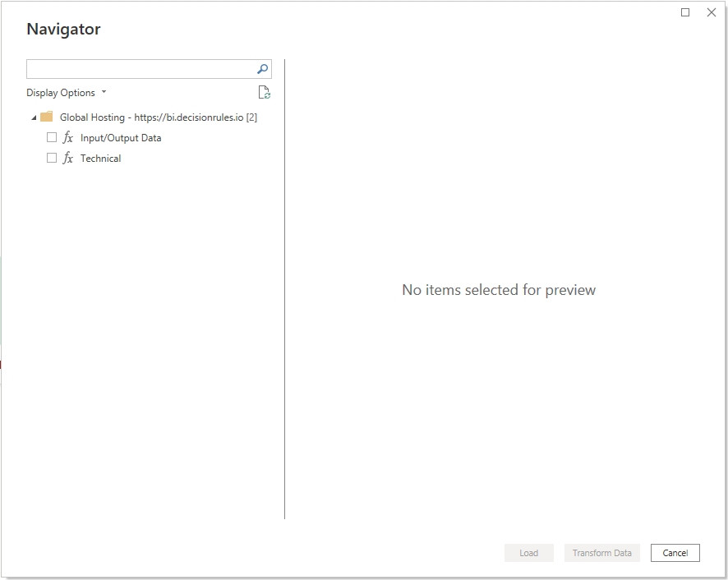The height and width of the screenshot is (580, 728).
Task: Click the vertical divider between the panes
Action: [284, 288]
